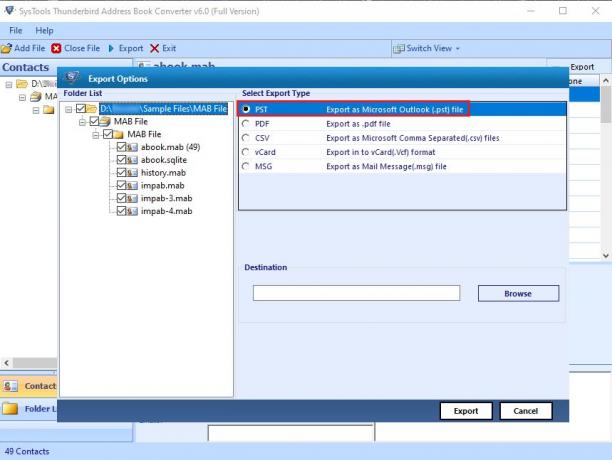Click the scroll up arrow of contact list
This screenshot has height=460, width=612.
coord(606,81)
